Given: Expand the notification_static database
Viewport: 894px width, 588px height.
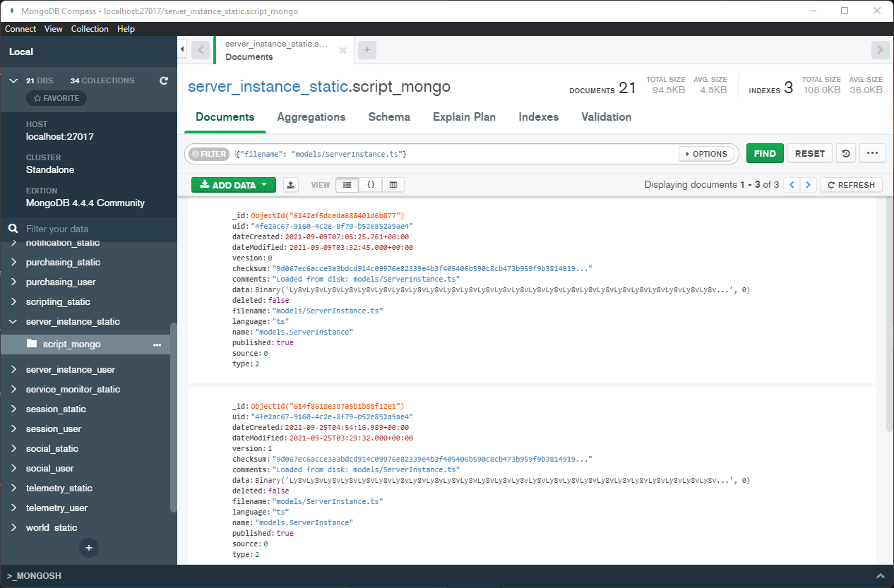Looking at the screenshot, I should click(x=13, y=243).
